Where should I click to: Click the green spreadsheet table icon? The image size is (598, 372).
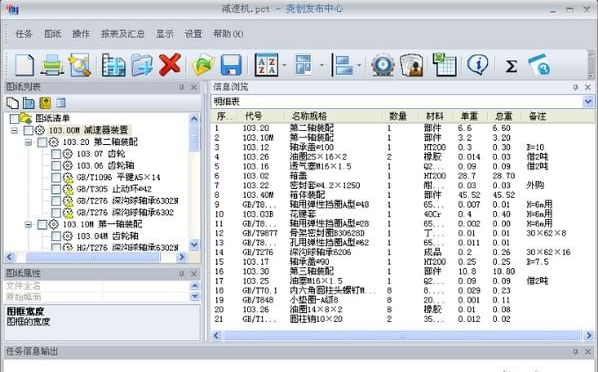(x=444, y=65)
